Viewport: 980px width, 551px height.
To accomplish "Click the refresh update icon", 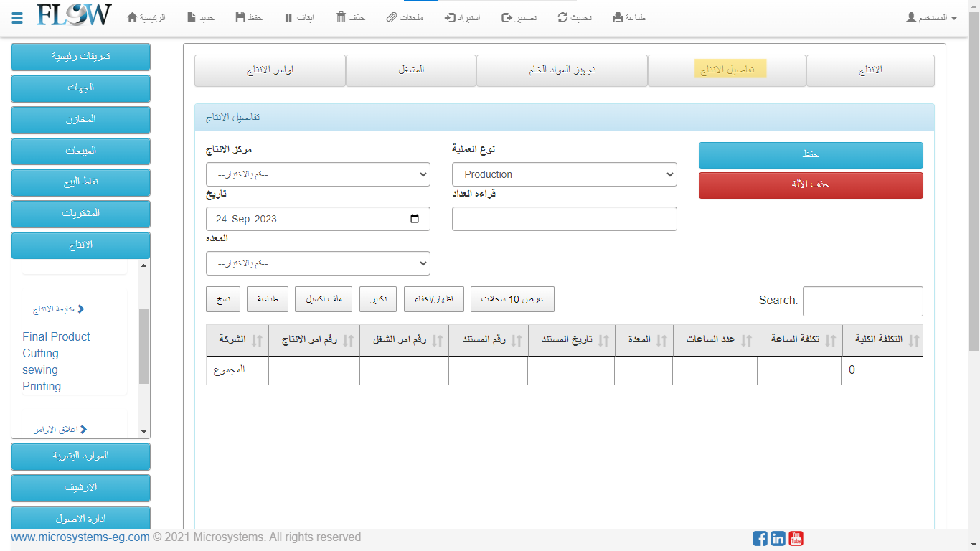I will click(x=563, y=17).
